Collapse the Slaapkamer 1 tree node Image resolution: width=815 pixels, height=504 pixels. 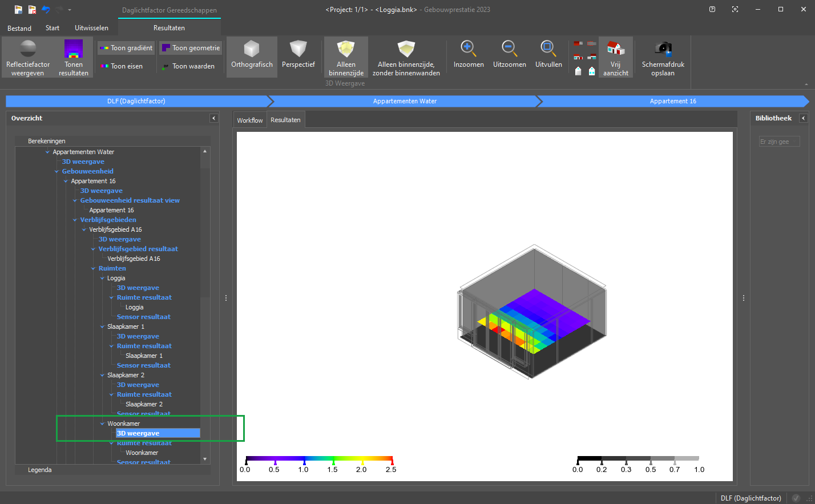(x=103, y=327)
